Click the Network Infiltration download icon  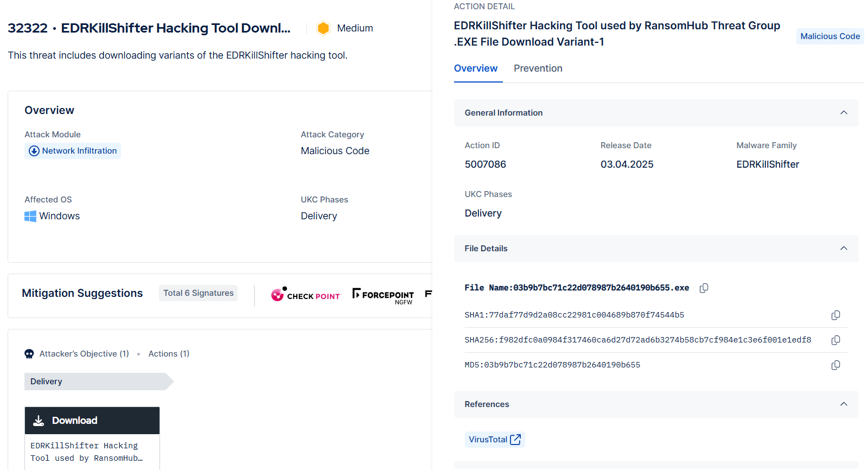pyautogui.click(x=34, y=151)
